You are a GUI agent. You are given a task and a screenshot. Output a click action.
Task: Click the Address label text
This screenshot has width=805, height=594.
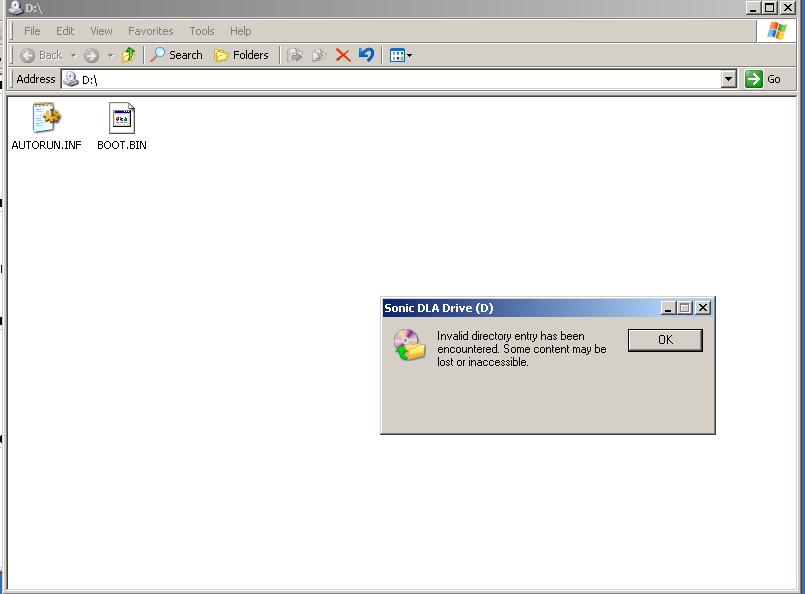coord(35,79)
